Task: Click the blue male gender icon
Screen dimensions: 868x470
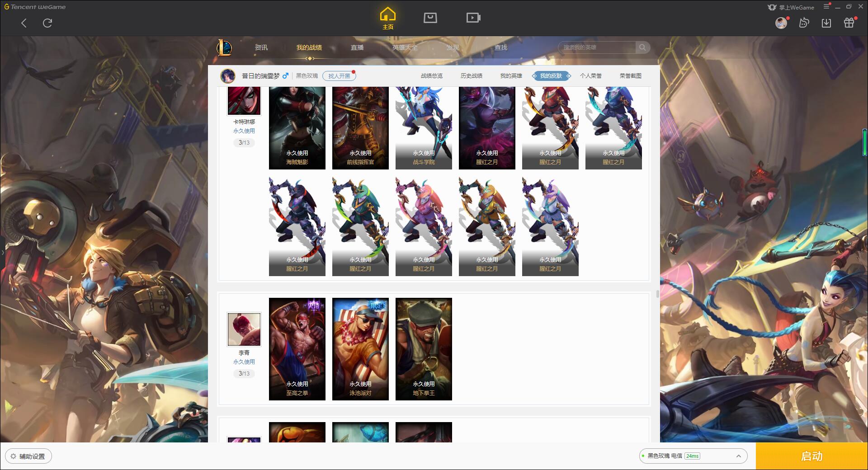Action: click(x=285, y=76)
